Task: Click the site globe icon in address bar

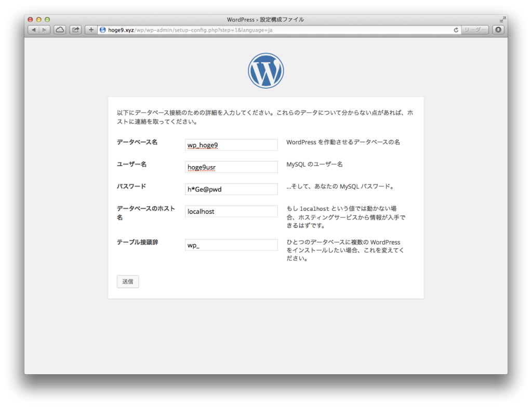Action: click(102, 30)
